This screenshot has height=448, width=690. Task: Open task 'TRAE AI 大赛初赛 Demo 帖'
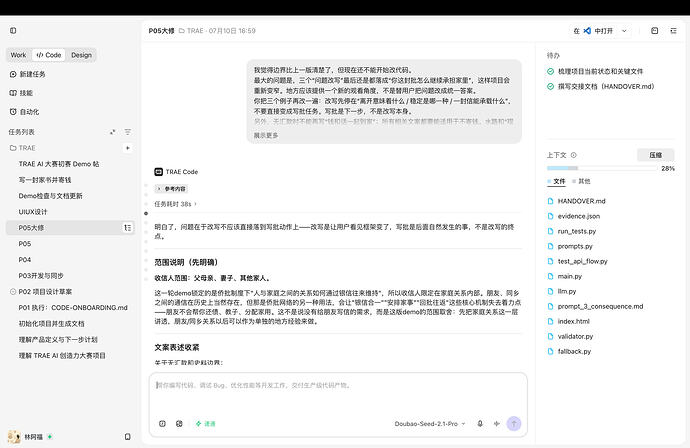tap(59, 164)
